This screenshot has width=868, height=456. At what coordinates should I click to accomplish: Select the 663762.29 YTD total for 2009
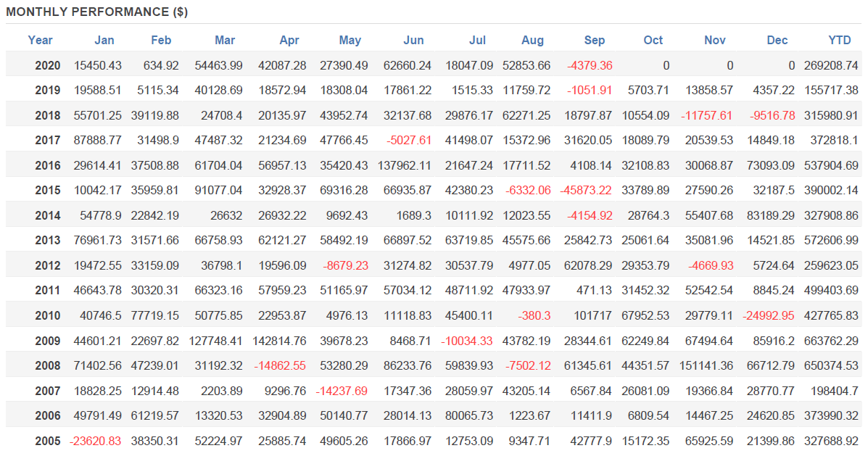[831, 341]
